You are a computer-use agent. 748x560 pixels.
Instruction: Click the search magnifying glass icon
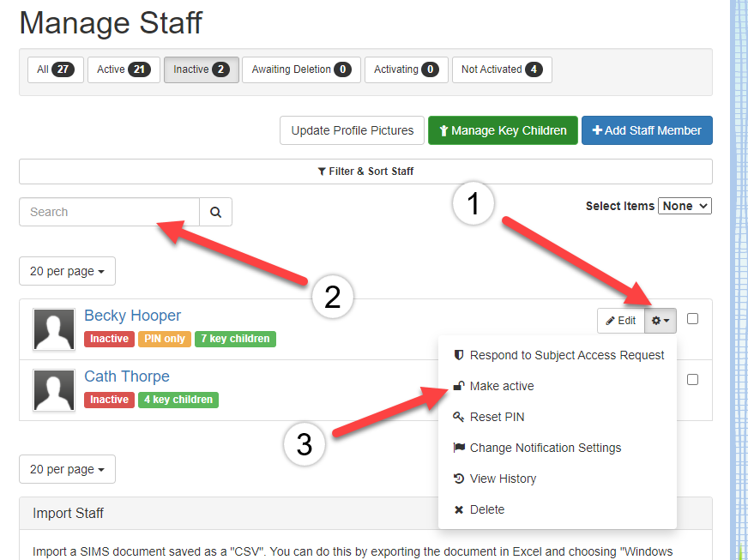coord(215,212)
